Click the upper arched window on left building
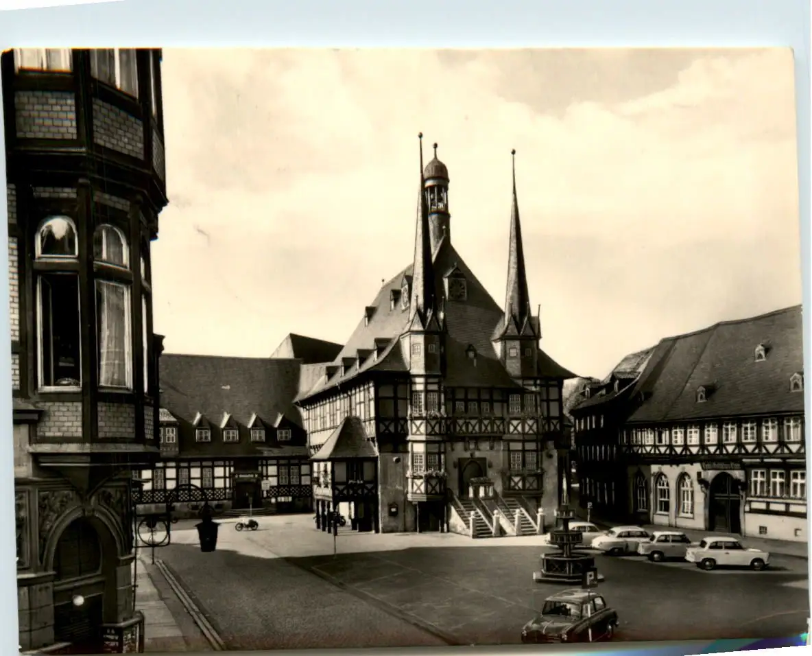This screenshot has height=656, width=812. coord(57,237)
